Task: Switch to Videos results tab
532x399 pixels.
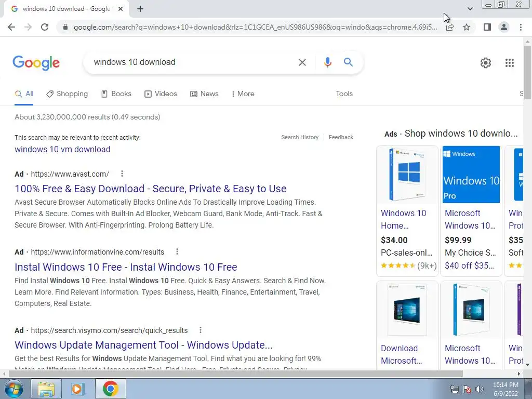Action: pyautogui.click(x=161, y=94)
